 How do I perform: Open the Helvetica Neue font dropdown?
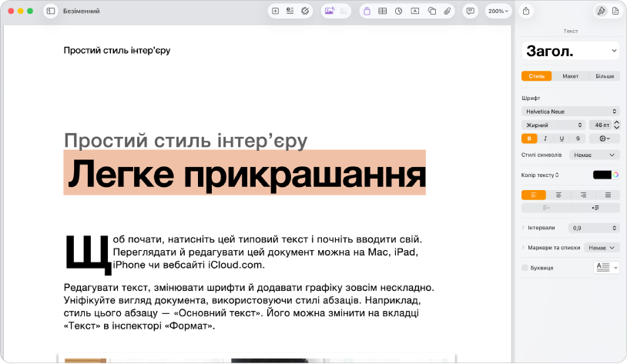[571, 112]
